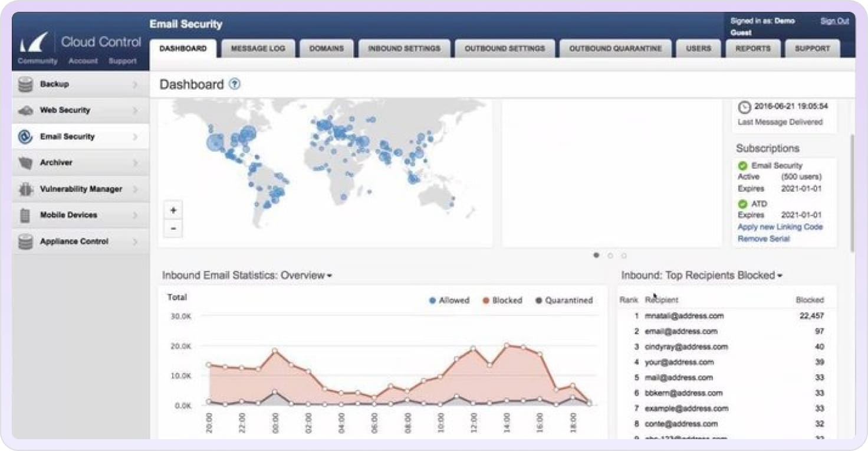The width and height of the screenshot is (868, 451).
Task: Click the Email Security at-sign icon
Action: 25,137
